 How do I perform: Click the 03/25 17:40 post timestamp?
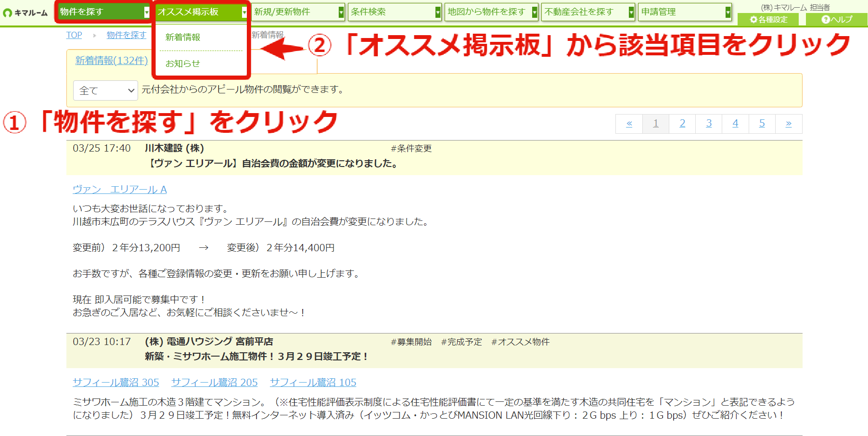(x=102, y=148)
